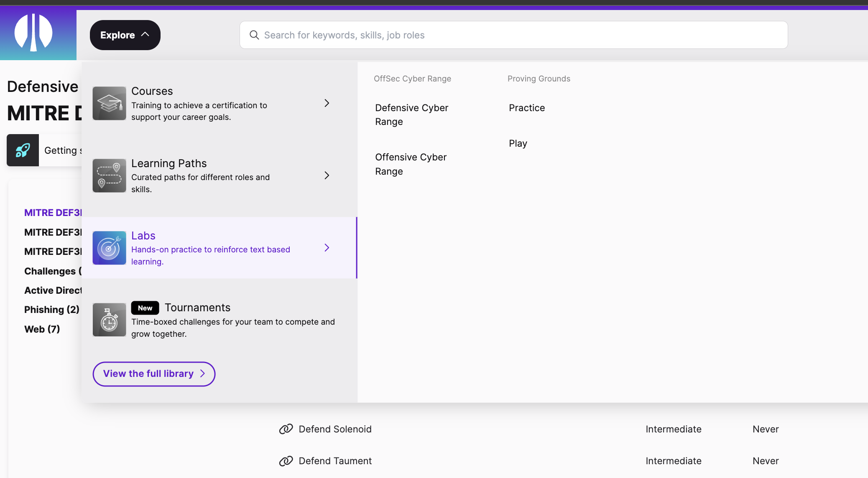Viewport: 868px width, 478px height.
Task: Open Practice under Proving Grounds
Action: click(x=526, y=108)
